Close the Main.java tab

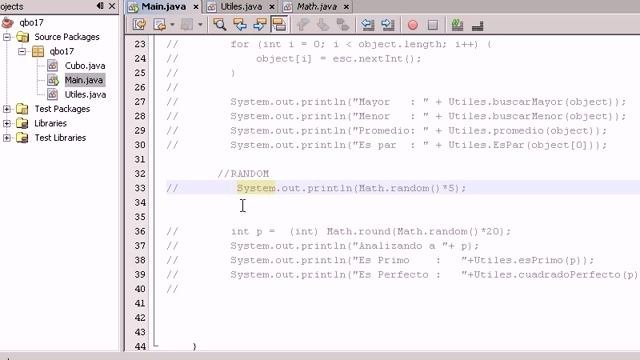tap(196, 7)
